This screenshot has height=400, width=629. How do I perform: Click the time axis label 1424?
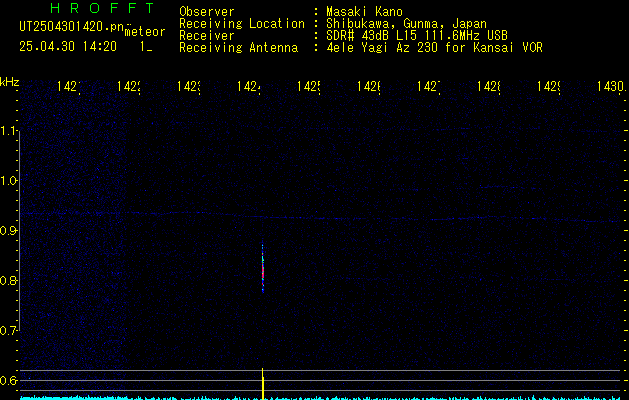click(249, 86)
